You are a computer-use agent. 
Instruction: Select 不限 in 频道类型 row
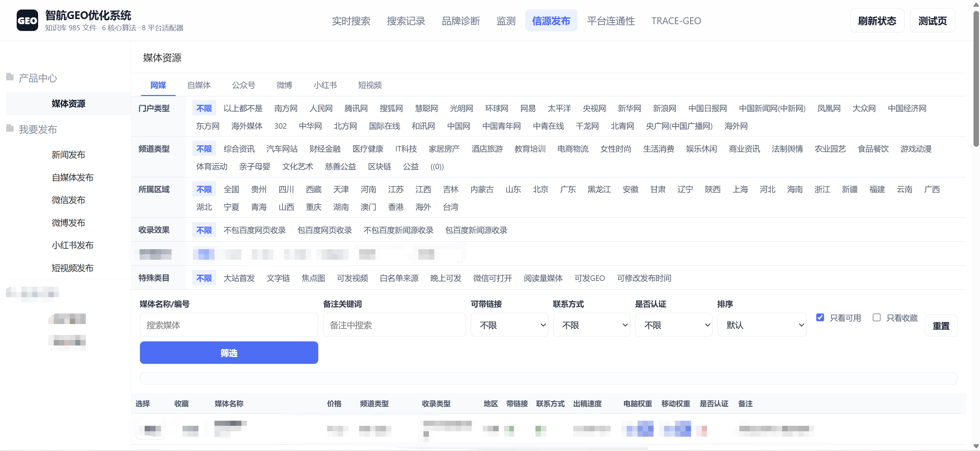pyautogui.click(x=204, y=149)
